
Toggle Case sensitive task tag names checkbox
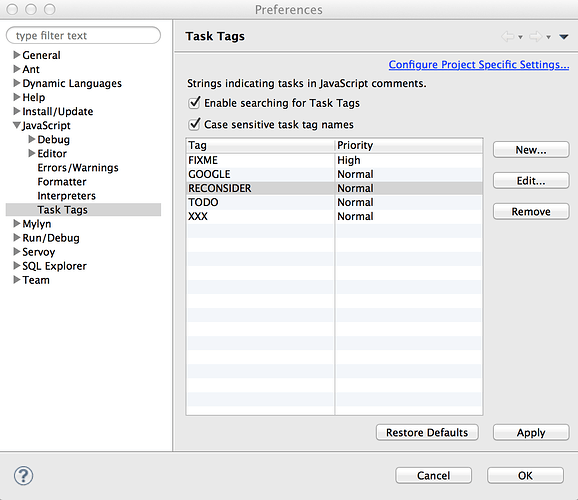(194, 124)
